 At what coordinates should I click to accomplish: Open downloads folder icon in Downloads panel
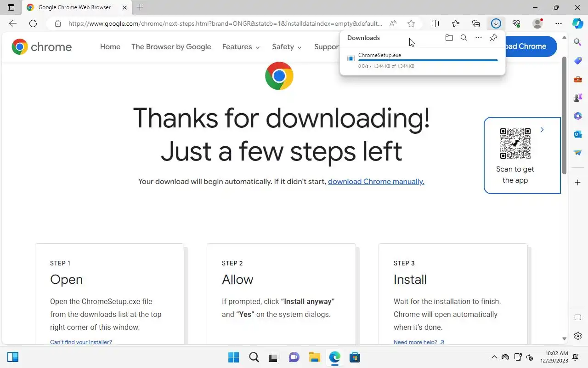click(x=449, y=38)
